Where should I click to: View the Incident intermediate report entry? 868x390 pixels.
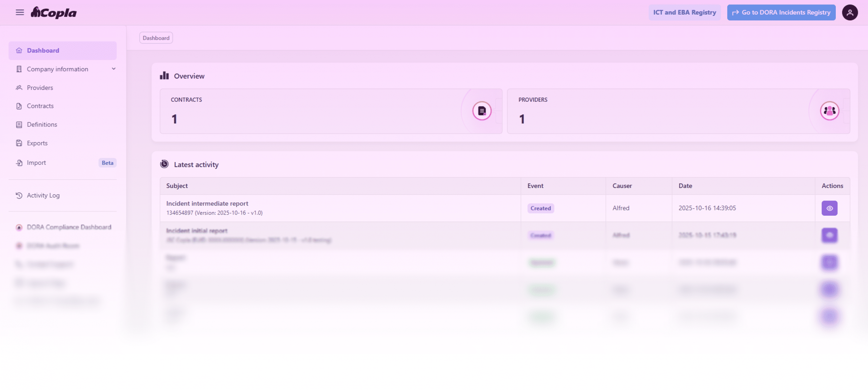tap(829, 208)
